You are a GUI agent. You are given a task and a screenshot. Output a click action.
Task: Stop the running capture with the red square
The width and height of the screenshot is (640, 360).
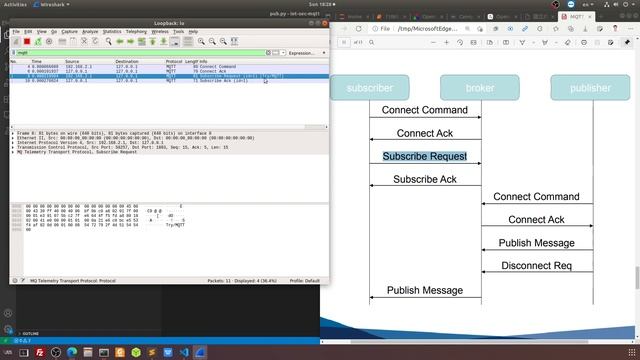[27, 41]
